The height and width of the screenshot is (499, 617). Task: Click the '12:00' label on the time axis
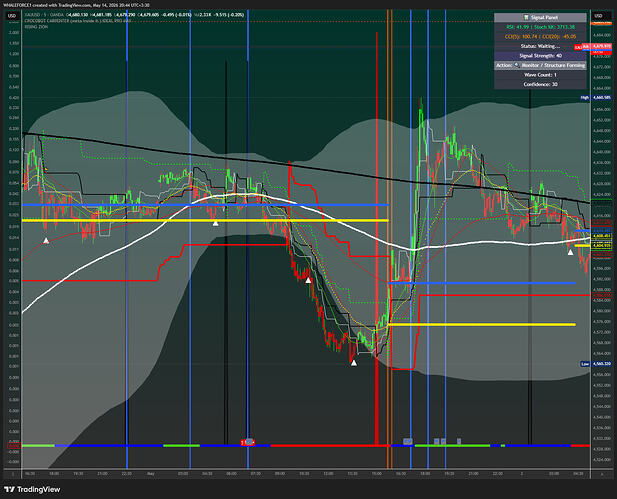coord(327,473)
